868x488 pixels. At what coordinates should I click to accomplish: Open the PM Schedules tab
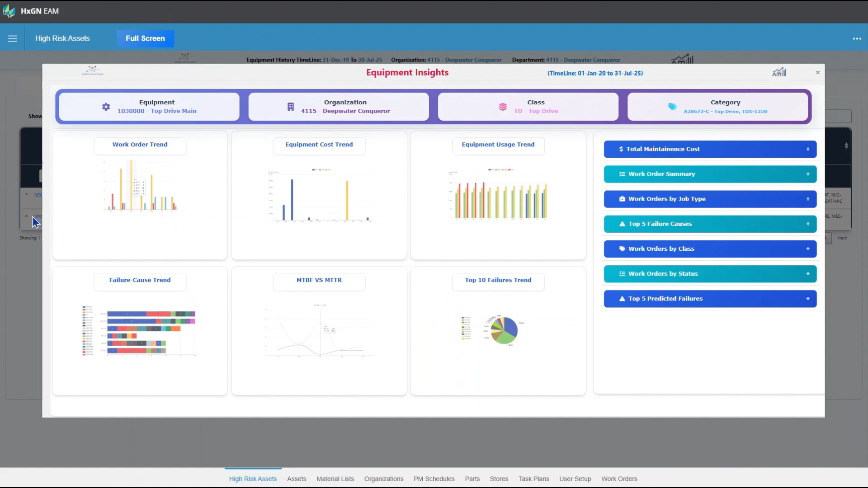coord(434,479)
